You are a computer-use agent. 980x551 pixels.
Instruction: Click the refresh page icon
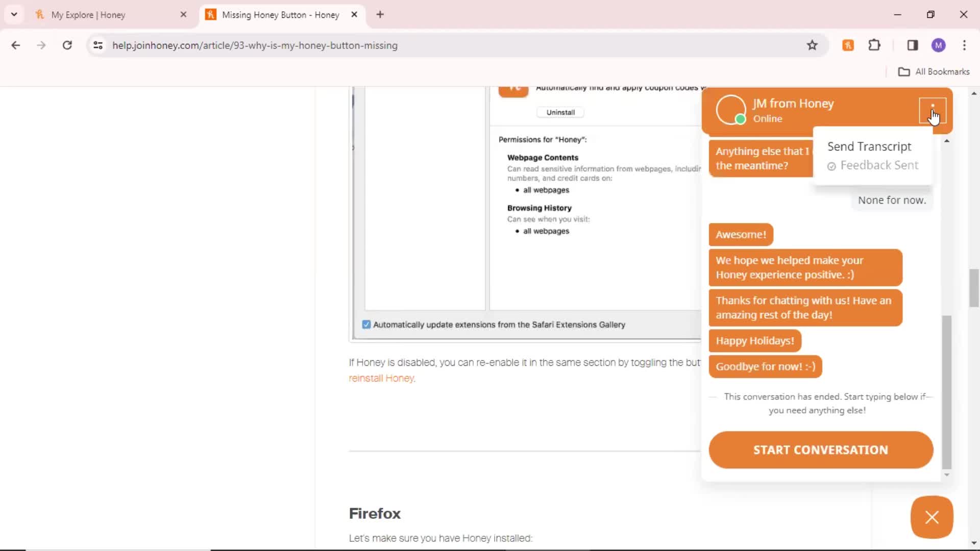[67, 45]
